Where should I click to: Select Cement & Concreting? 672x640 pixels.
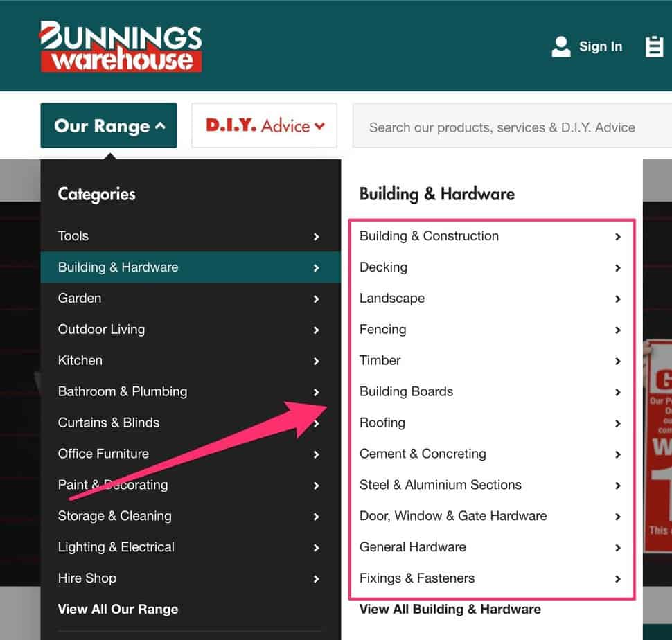point(423,454)
